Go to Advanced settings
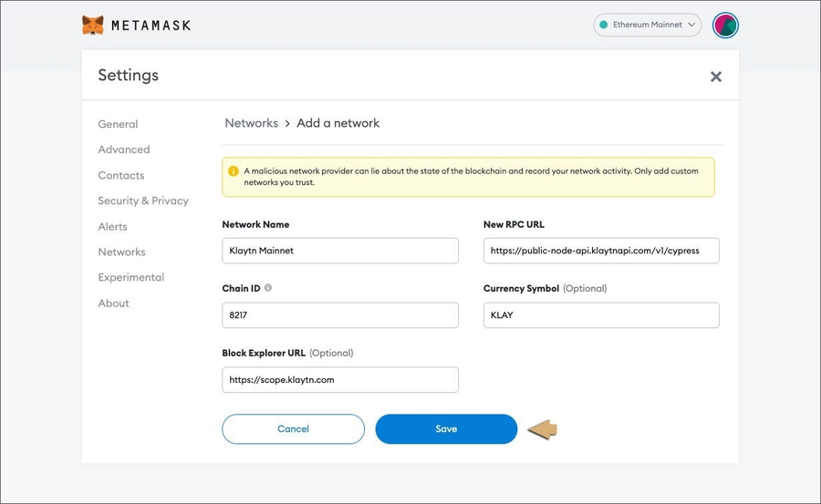 (124, 149)
